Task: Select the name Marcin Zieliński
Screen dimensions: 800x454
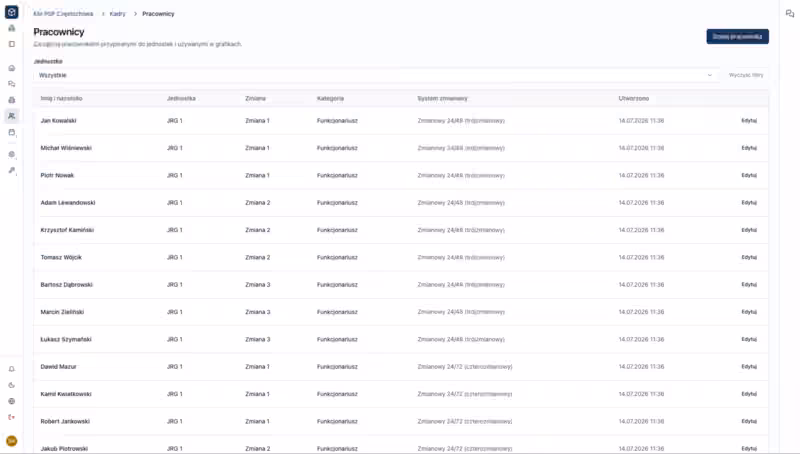Action: (x=62, y=312)
